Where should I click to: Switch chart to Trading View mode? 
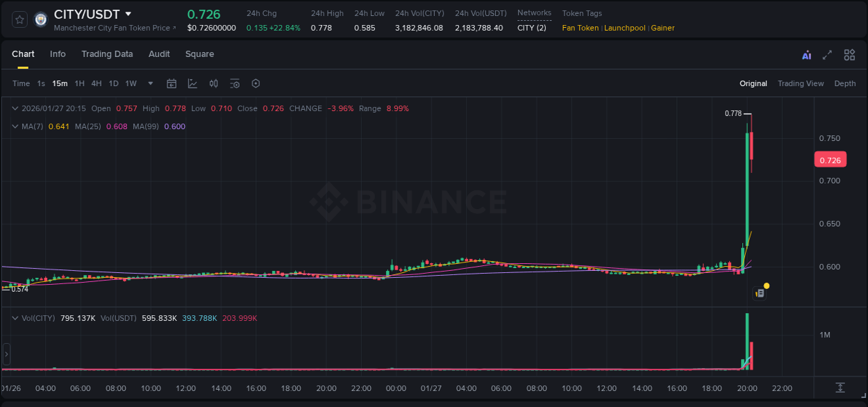tap(801, 83)
